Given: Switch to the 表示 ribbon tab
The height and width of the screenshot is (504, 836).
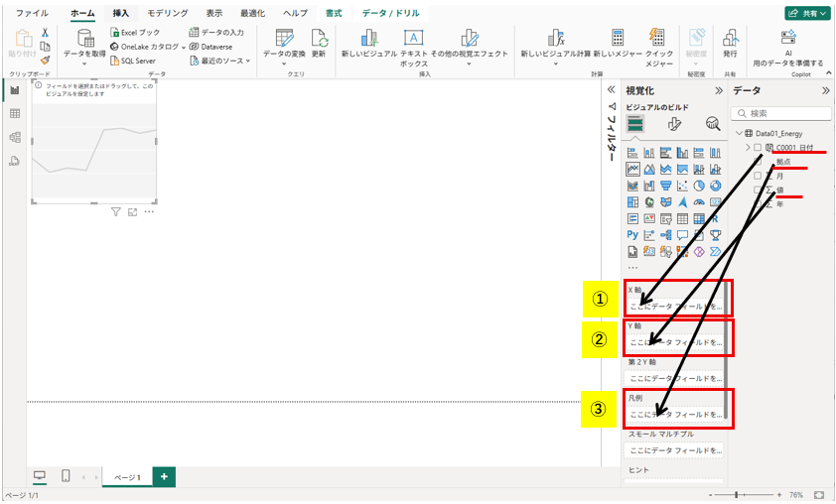Looking at the screenshot, I should 214,13.
